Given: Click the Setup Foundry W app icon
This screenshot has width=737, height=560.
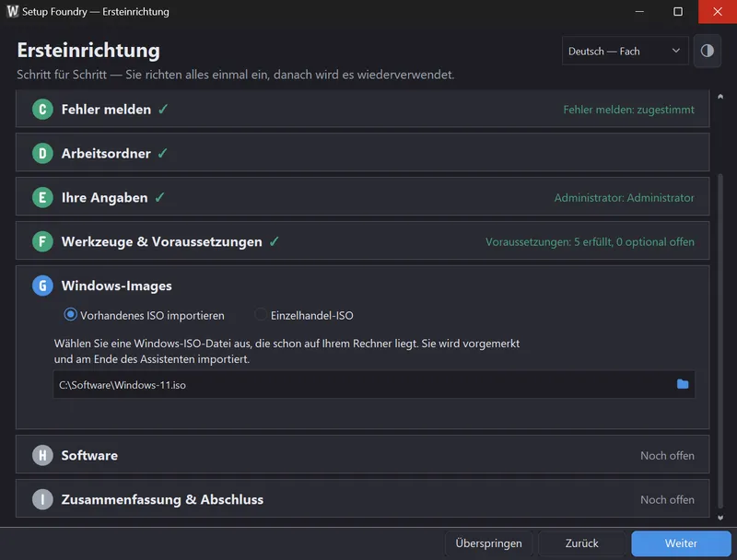Looking at the screenshot, I should point(13,11).
